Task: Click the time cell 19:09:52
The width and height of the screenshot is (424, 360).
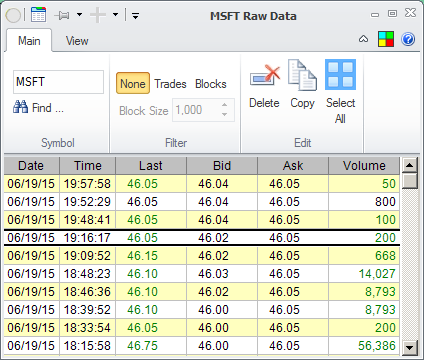Action: pos(87,256)
